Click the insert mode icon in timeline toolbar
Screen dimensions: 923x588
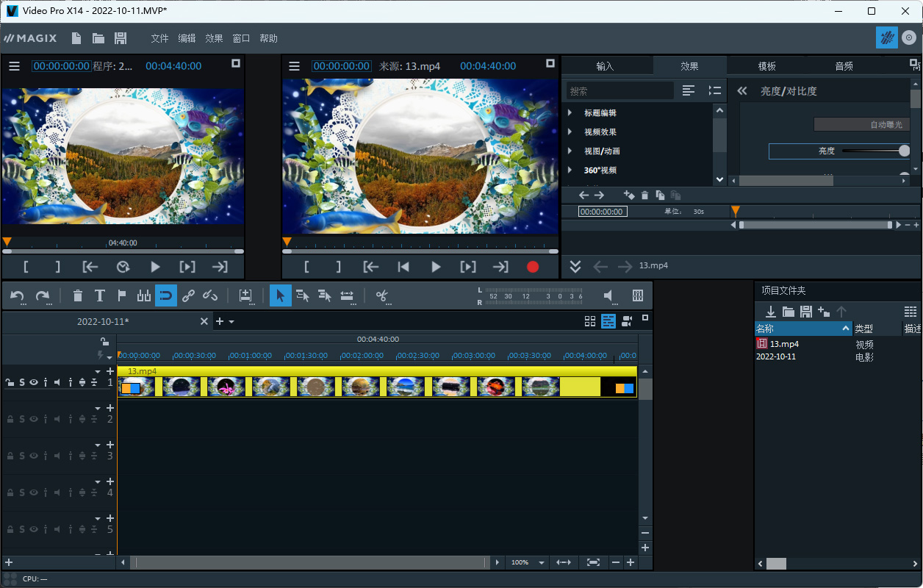[x=245, y=295]
